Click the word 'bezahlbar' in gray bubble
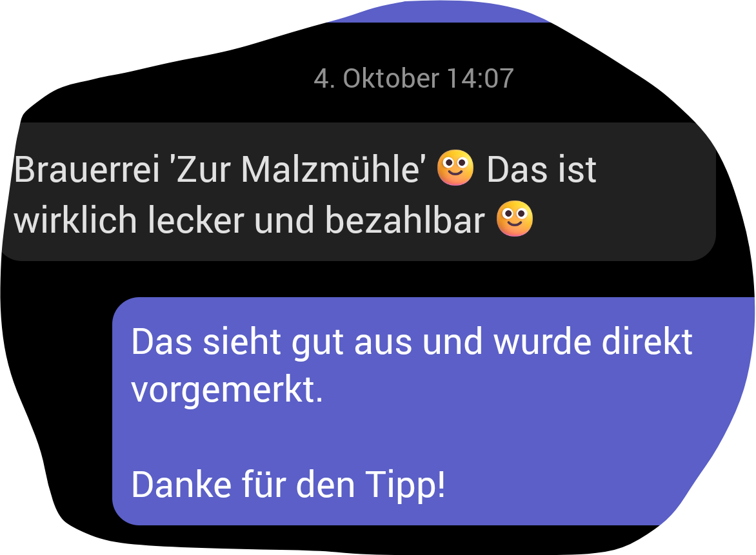 click(405, 220)
